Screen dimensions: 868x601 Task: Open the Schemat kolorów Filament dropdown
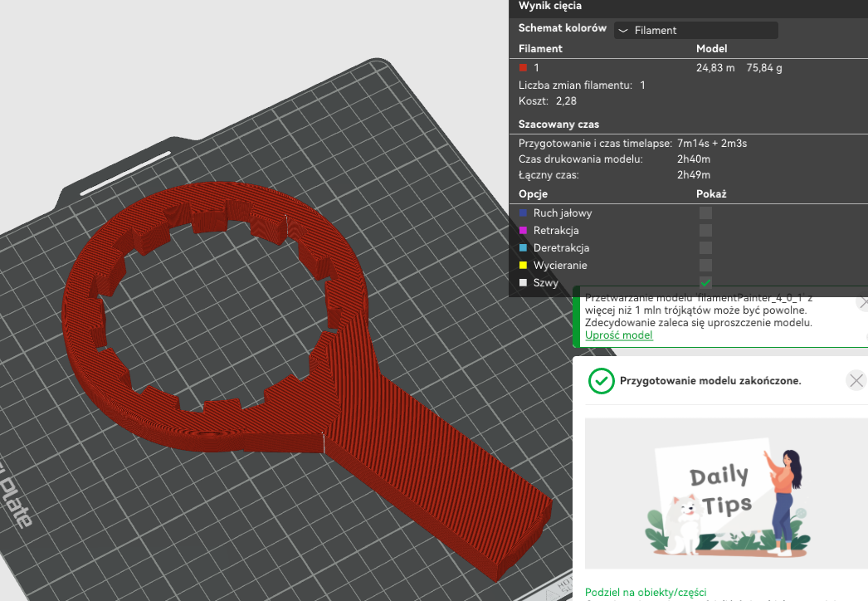(x=696, y=30)
